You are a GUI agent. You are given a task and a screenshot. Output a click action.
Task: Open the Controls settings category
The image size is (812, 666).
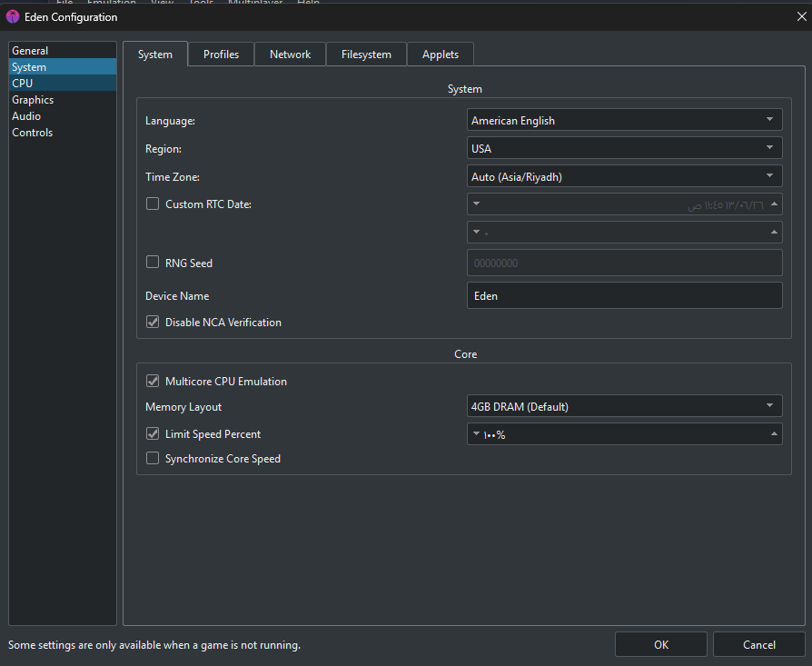point(62,133)
